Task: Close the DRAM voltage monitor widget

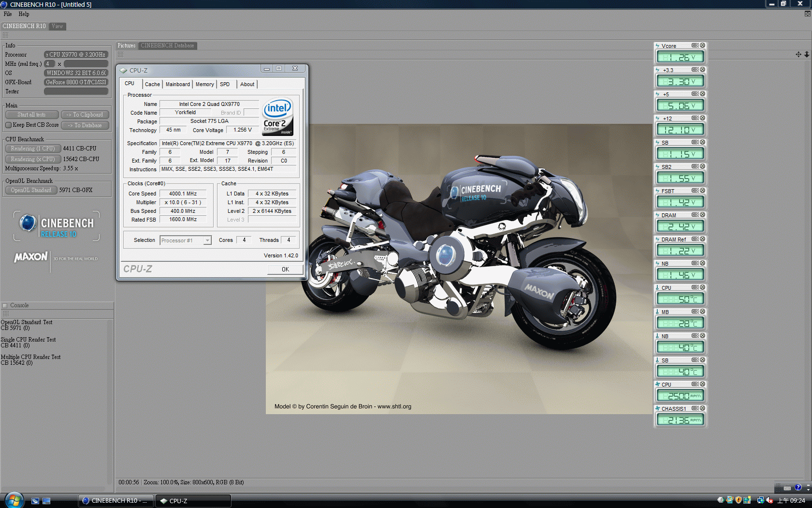Action: [x=702, y=215]
